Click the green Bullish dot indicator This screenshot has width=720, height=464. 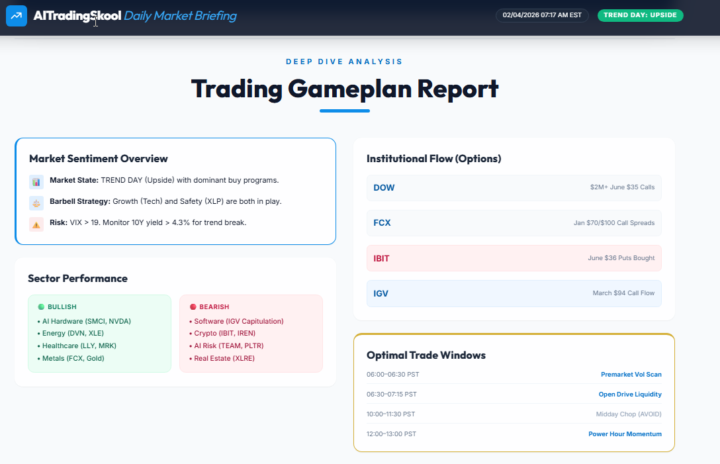[x=41, y=306]
